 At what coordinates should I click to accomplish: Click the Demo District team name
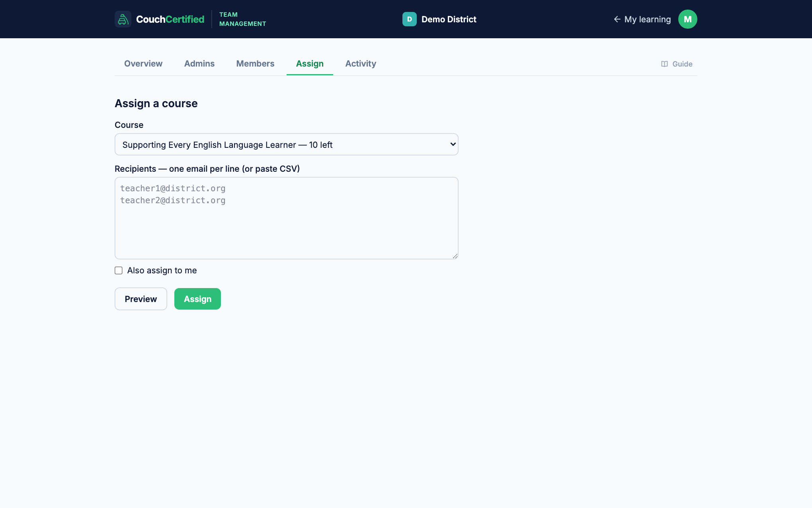click(x=449, y=19)
